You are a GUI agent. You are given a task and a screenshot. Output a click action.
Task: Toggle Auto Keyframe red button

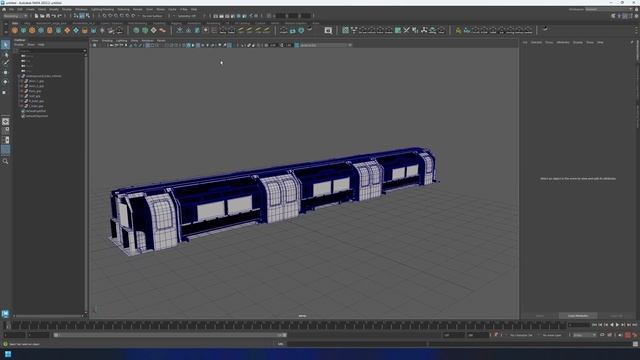pos(628,335)
